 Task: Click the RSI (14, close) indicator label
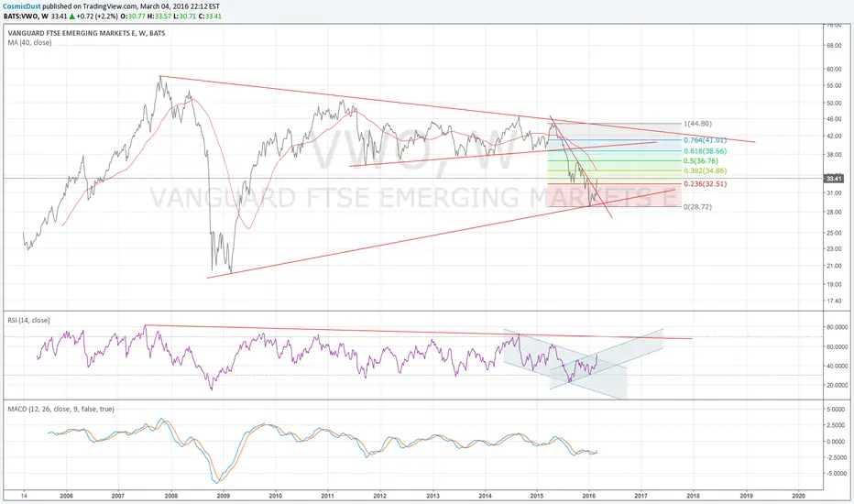(28, 321)
